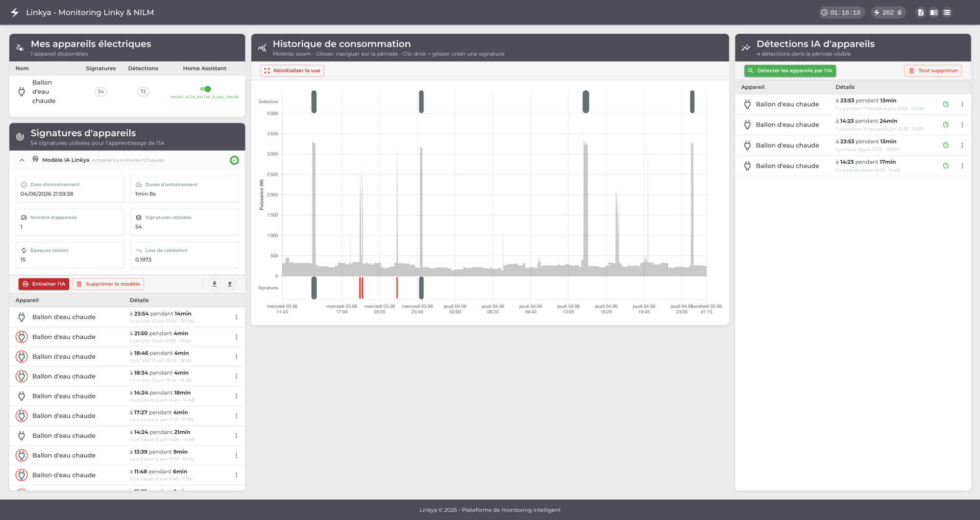This screenshot has height=520, width=980.
Task: Click first detection marker near 3000W peak
Action: pos(314,101)
